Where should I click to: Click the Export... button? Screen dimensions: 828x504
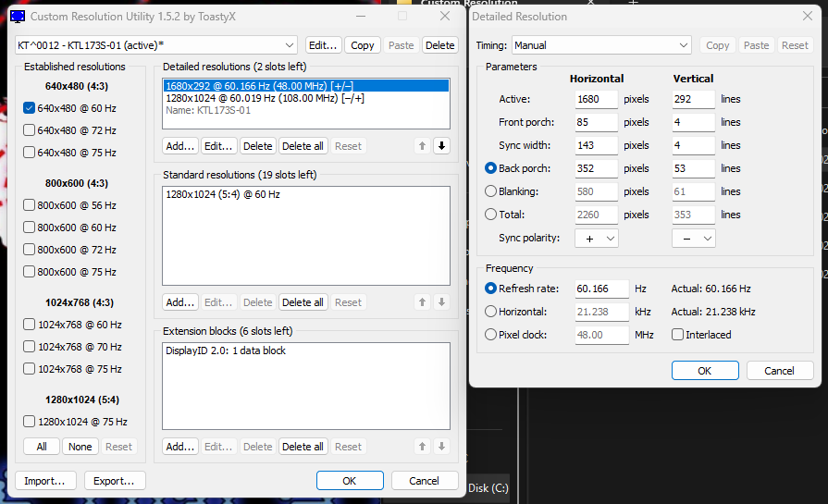(116, 481)
